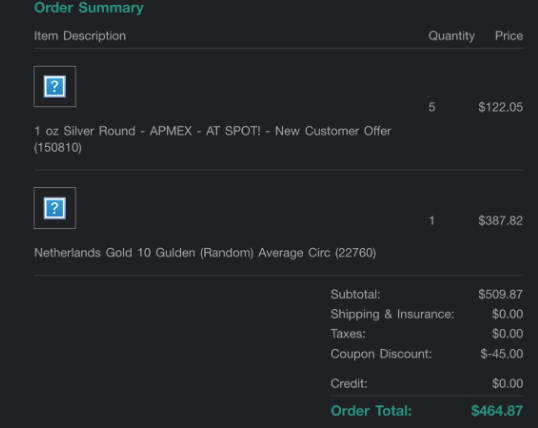538x428 pixels.
Task: Click the $-45.00 coupon discount value
Action: click(x=502, y=354)
